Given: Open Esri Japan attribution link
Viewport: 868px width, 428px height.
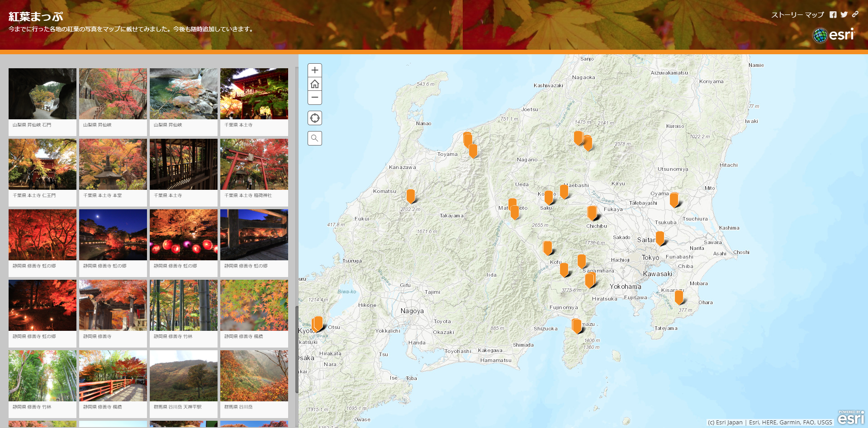Looking at the screenshot, I should [x=726, y=422].
